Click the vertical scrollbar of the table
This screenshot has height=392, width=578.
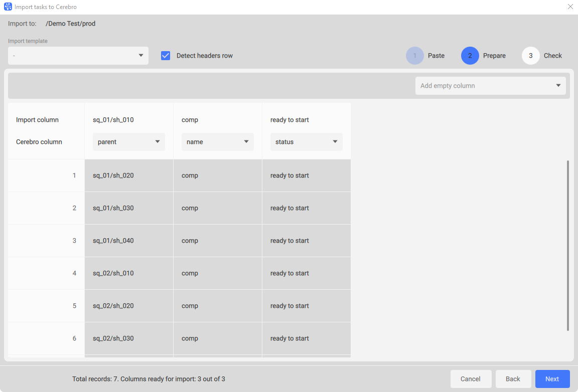click(568, 246)
